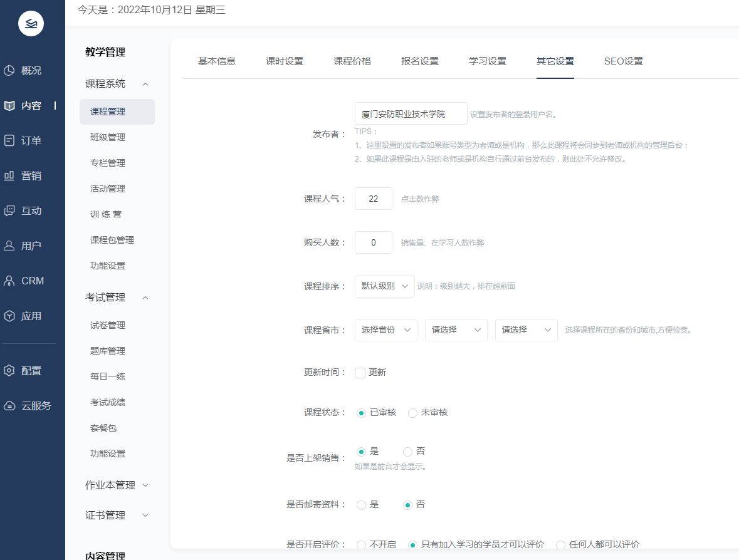Switch to the SEO设置 tab
The image size is (739, 560).
click(x=623, y=61)
